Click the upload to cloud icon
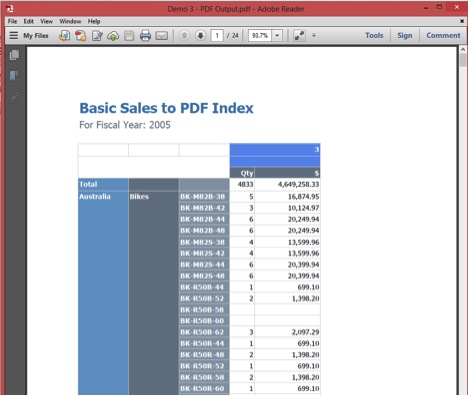This screenshot has height=396, width=468. coord(113,35)
